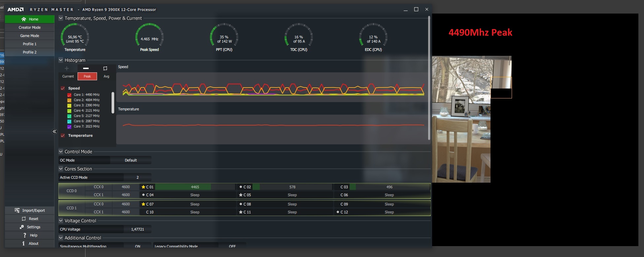Click the core list scrollbar
This screenshot has height=257, width=644.
coord(113,103)
